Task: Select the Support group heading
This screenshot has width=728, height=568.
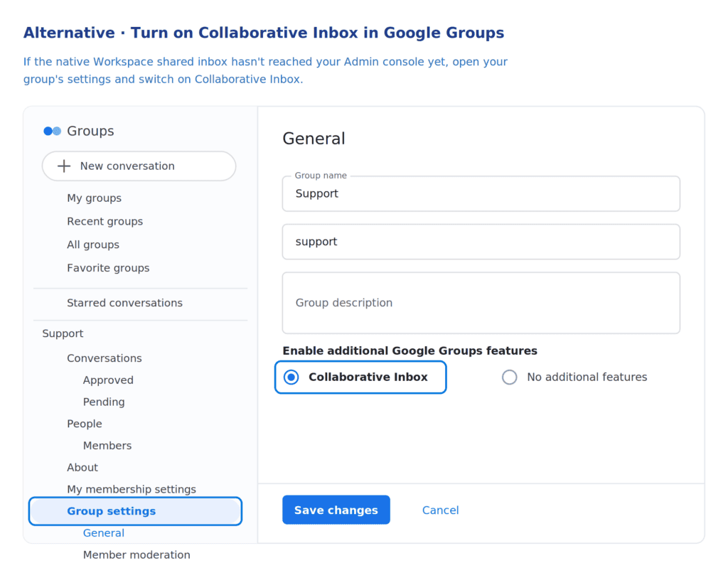Action: (63, 333)
